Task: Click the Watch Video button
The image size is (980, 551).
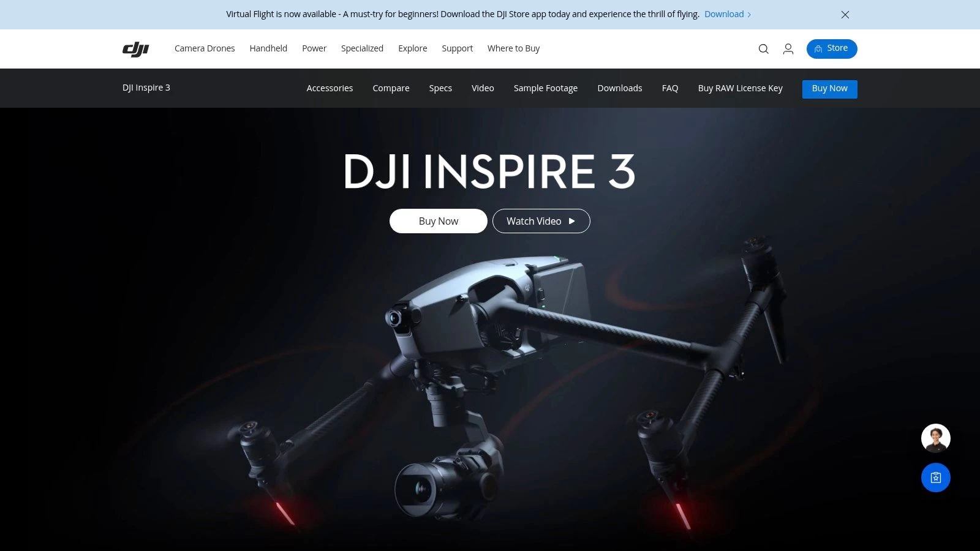Action: 541,221
